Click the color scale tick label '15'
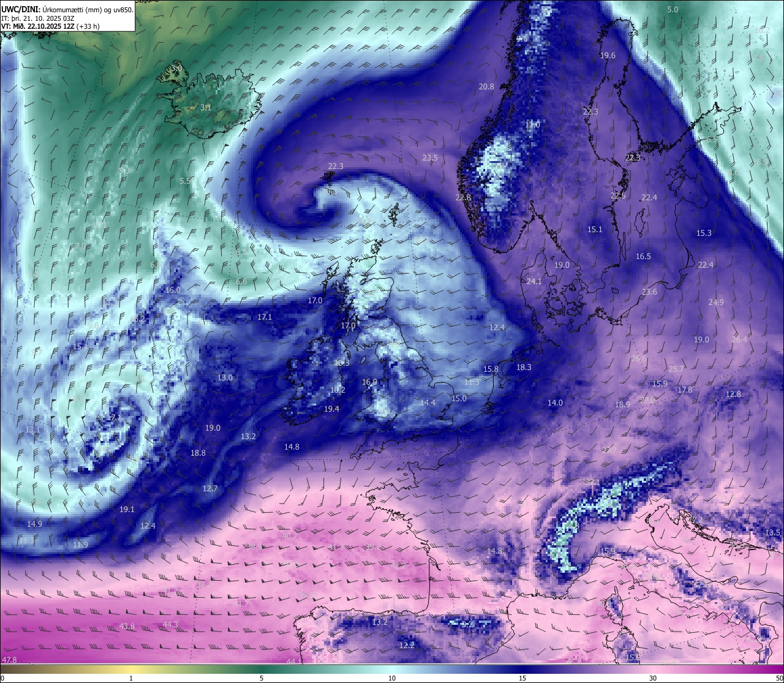 tap(522, 678)
